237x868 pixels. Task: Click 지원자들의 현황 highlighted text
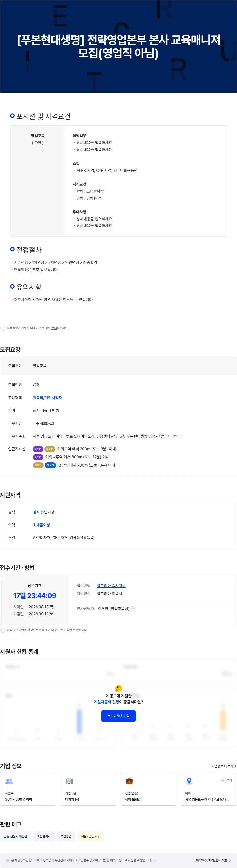(106, 702)
